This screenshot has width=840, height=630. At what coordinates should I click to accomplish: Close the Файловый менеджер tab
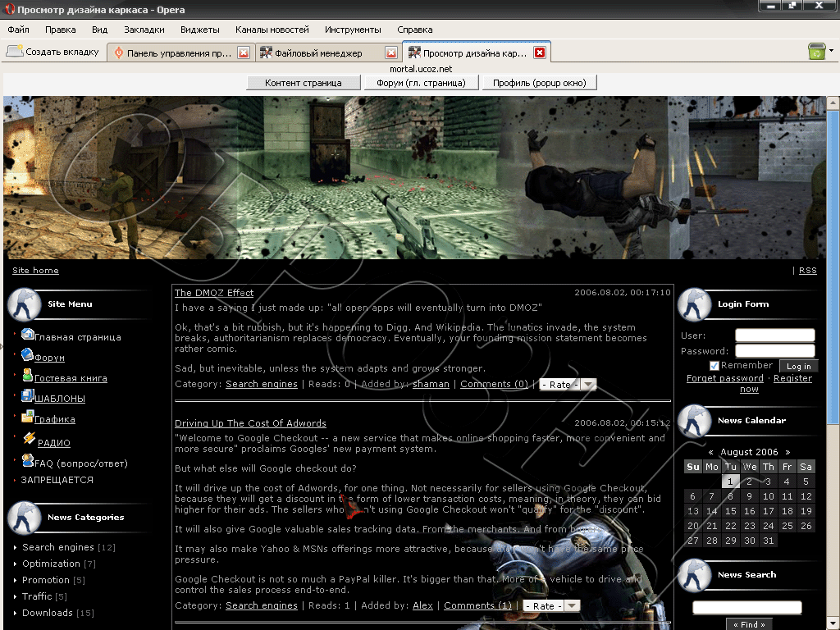pos(391,52)
